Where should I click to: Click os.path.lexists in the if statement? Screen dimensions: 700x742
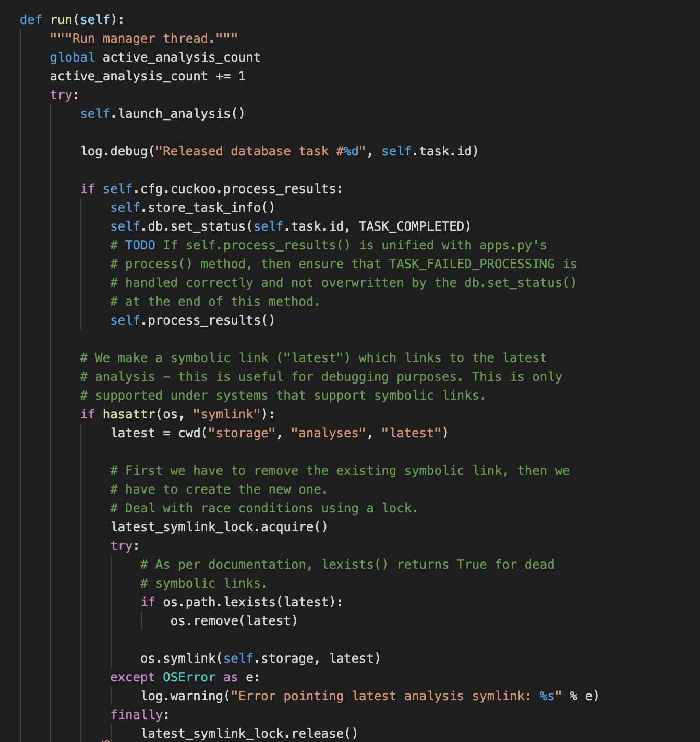pyautogui.click(x=219, y=602)
